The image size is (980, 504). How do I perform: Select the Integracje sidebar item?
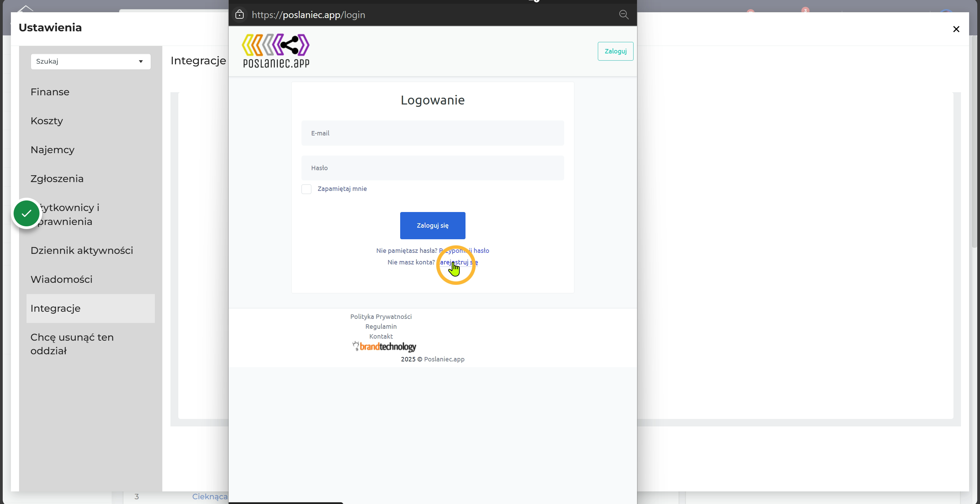(91, 308)
